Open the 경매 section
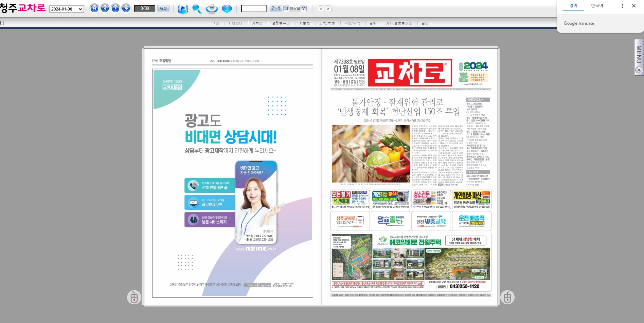This screenshot has width=644, height=323. coord(373,23)
